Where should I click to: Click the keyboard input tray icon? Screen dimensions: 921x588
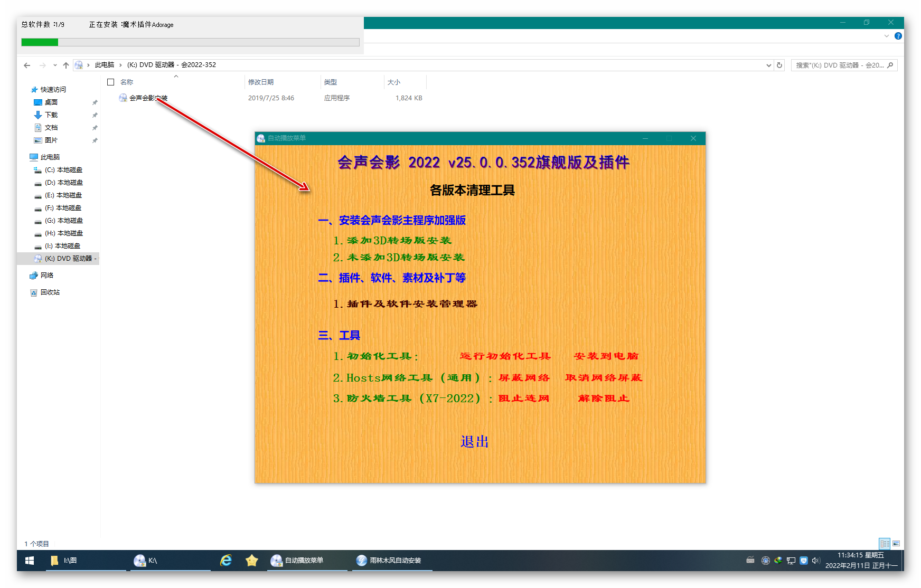click(x=750, y=561)
